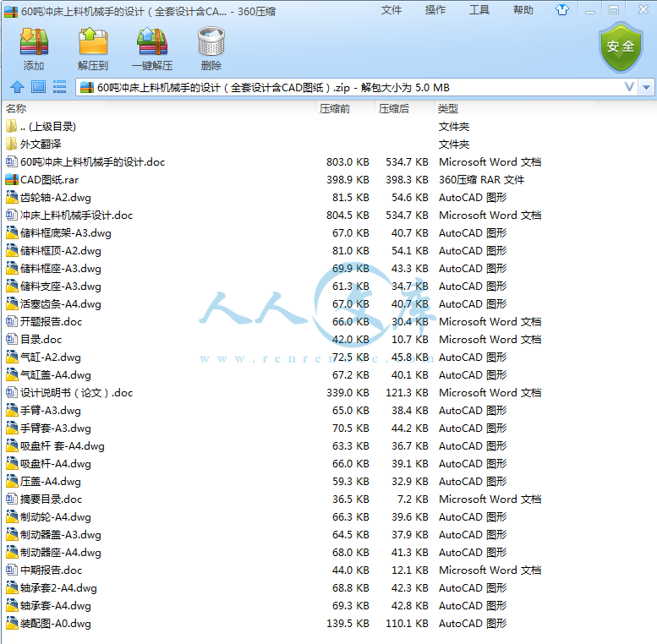This screenshot has width=657, height=644.
Task: Select file 活塞齿条-A4.dwg
Action: (61, 304)
